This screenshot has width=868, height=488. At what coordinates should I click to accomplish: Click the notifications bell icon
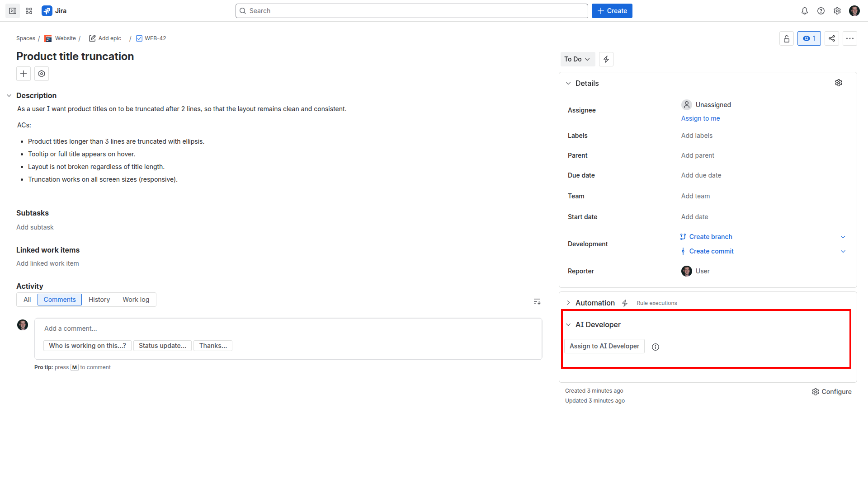tap(805, 11)
